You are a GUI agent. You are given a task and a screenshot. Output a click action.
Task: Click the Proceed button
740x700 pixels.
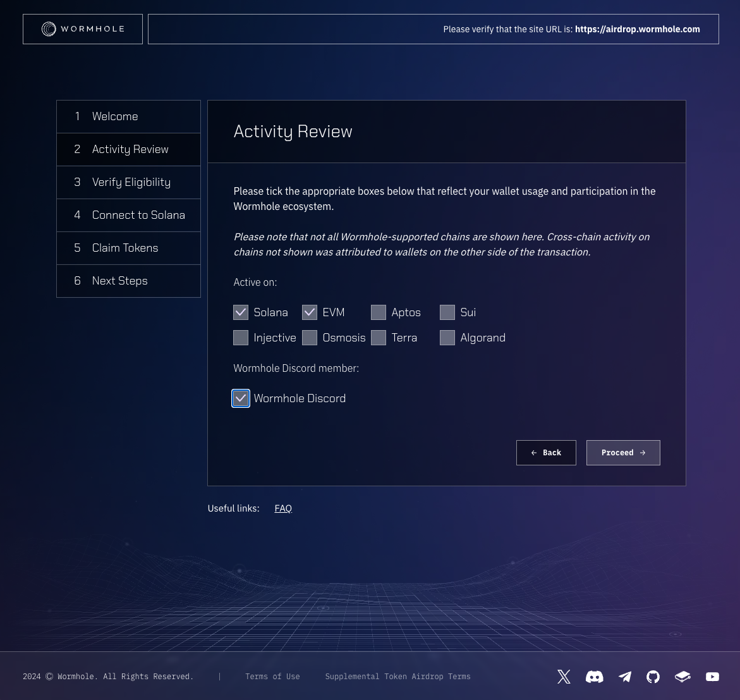(623, 453)
